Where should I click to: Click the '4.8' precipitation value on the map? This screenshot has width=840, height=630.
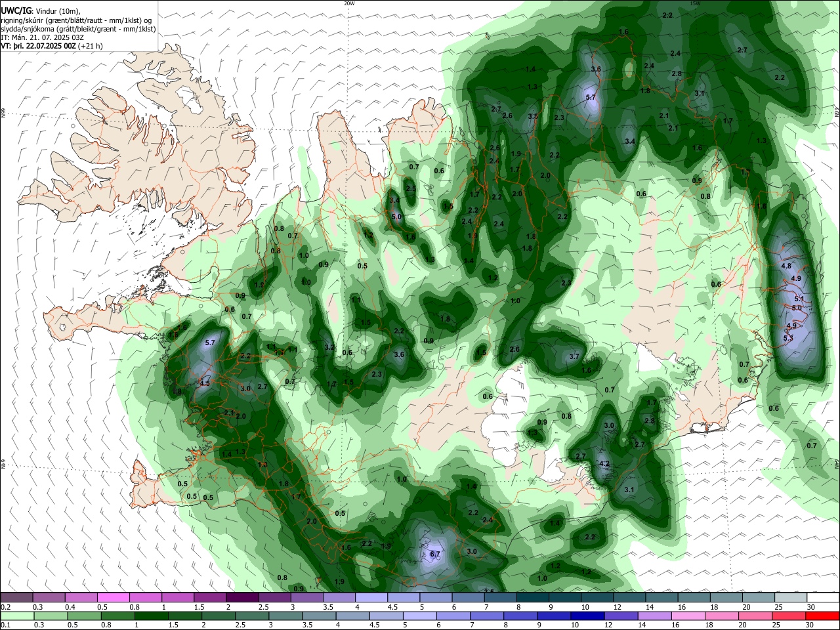(x=786, y=266)
